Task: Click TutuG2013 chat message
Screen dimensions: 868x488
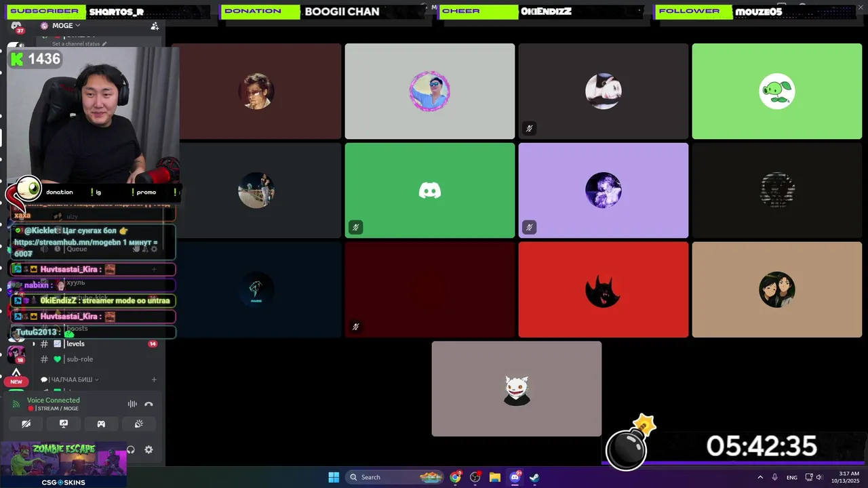Action: point(93,332)
